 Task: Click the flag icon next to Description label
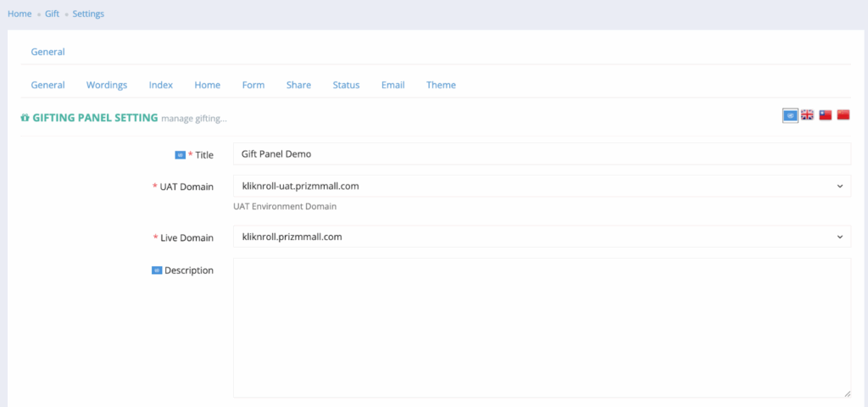157,270
